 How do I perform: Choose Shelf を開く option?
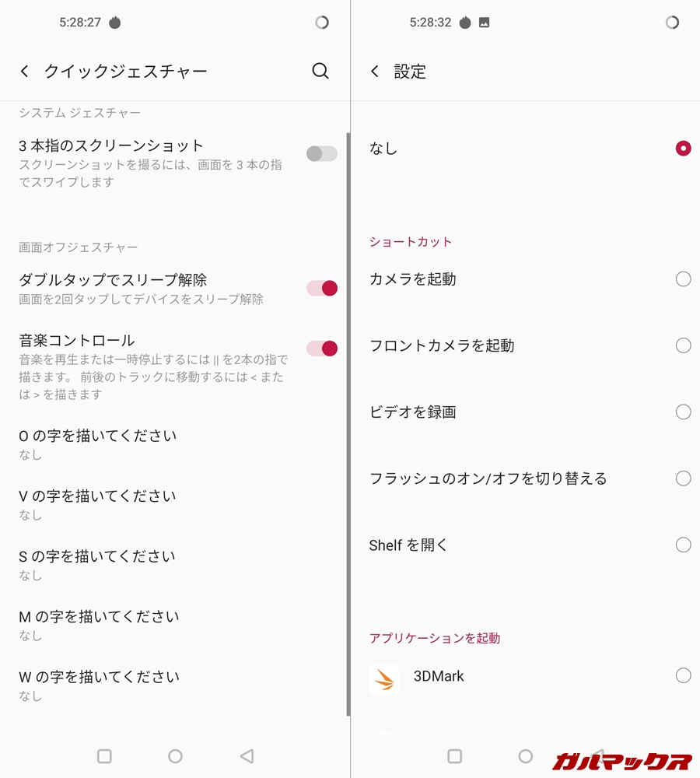tap(683, 545)
